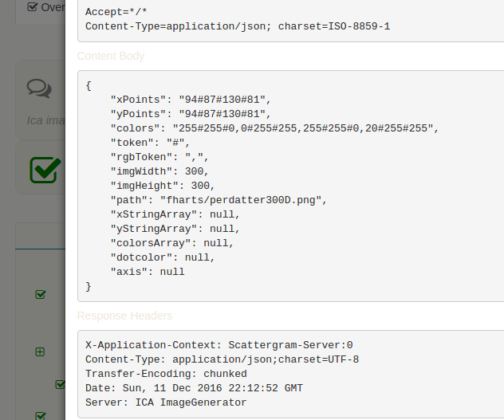Click the X-Application-Context Scattergram-Server line
The width and height of the screenshot is (504, 420).
[x=219, y=345]
